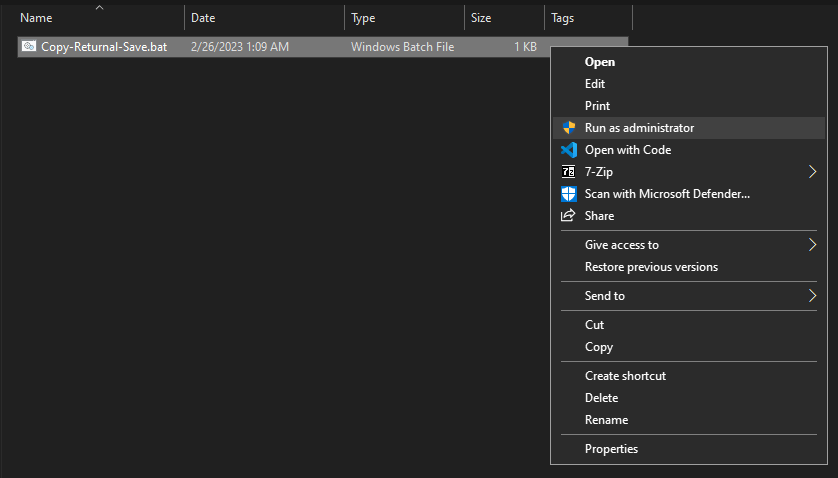Viewport: 838px width, 478px height.
Task: Open Properties from the context menu
Action: coord(611,449)
